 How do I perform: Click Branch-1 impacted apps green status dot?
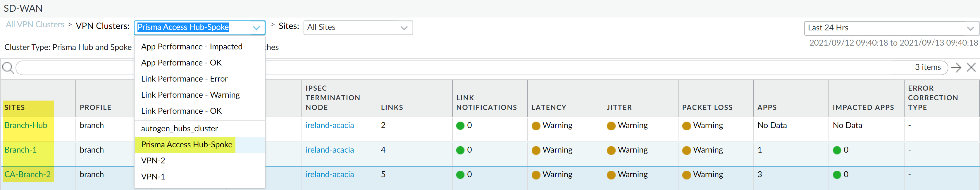pyautogui.click(x=837, y=151)
